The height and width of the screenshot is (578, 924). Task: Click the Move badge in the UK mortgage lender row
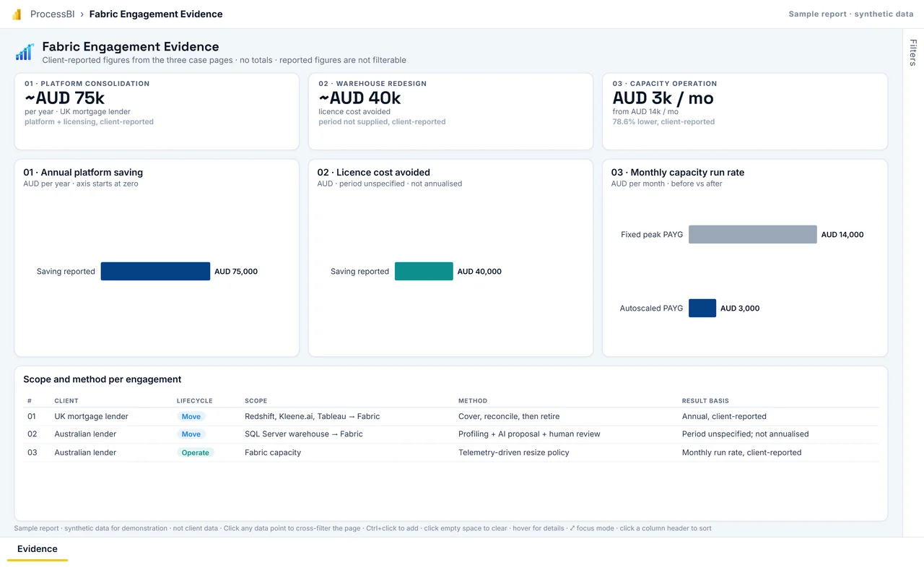pos(191,417)
